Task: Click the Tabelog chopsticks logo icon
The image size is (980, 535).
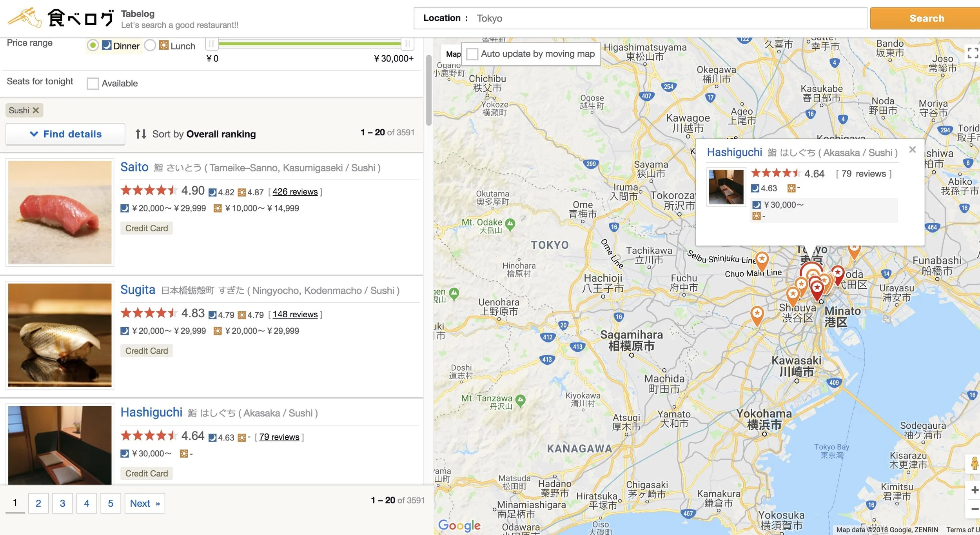Action: [x=25, y=18]
